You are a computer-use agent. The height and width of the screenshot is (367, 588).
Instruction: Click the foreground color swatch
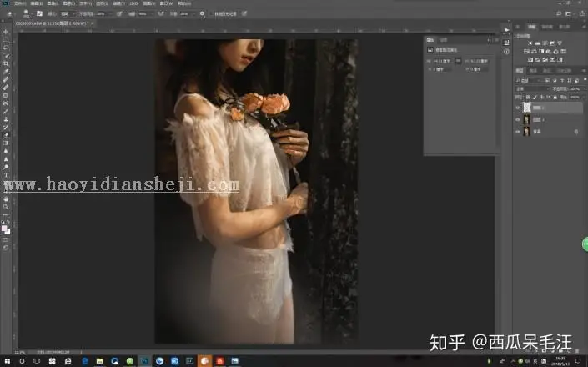3,228
